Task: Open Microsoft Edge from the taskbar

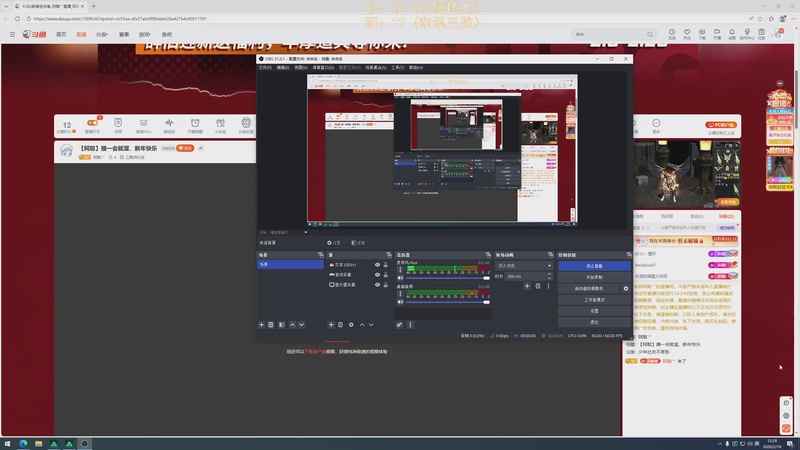Action: pyautogui.click(x=23, y=443)
